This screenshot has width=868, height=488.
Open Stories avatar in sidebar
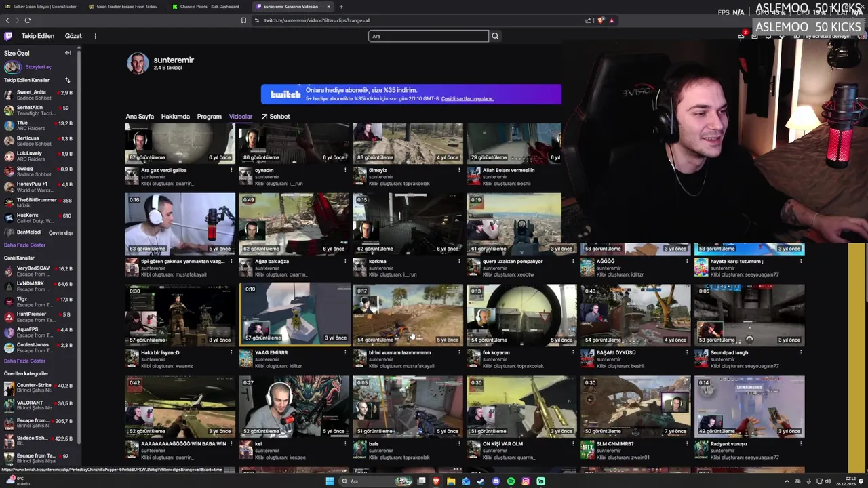click(12, 67)
